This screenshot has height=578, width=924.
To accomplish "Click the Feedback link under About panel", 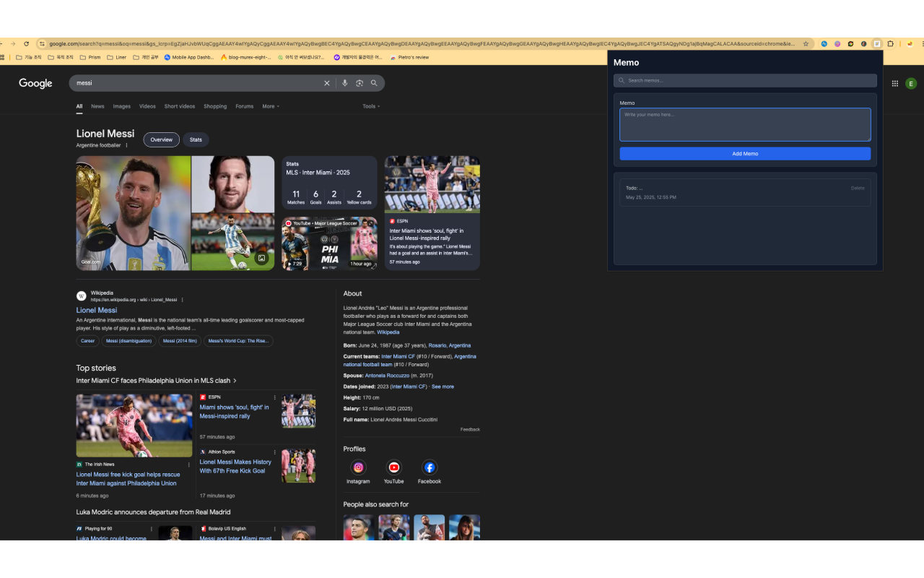I will coord(470,429).
